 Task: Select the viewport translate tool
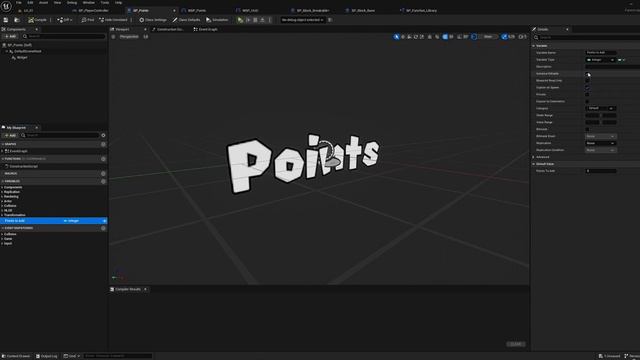pos(403,37)
